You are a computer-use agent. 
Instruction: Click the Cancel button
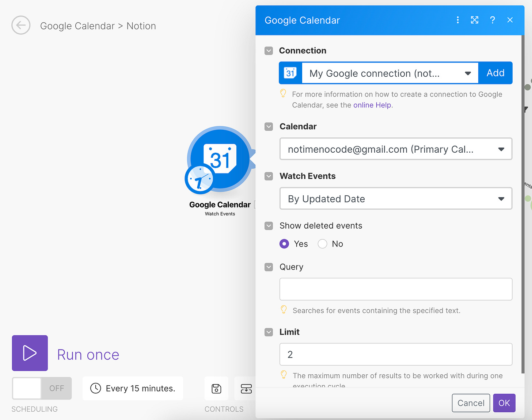coord(471,403)
